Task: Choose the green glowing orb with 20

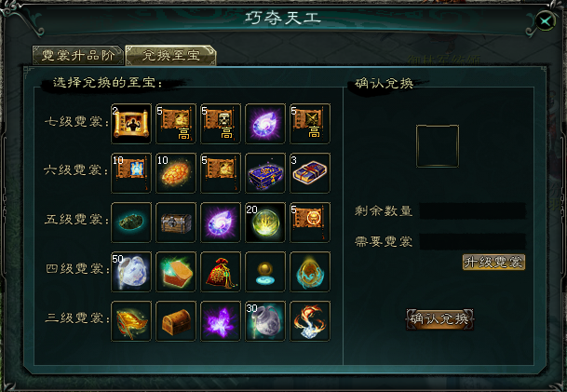Action: click(265, 223)
